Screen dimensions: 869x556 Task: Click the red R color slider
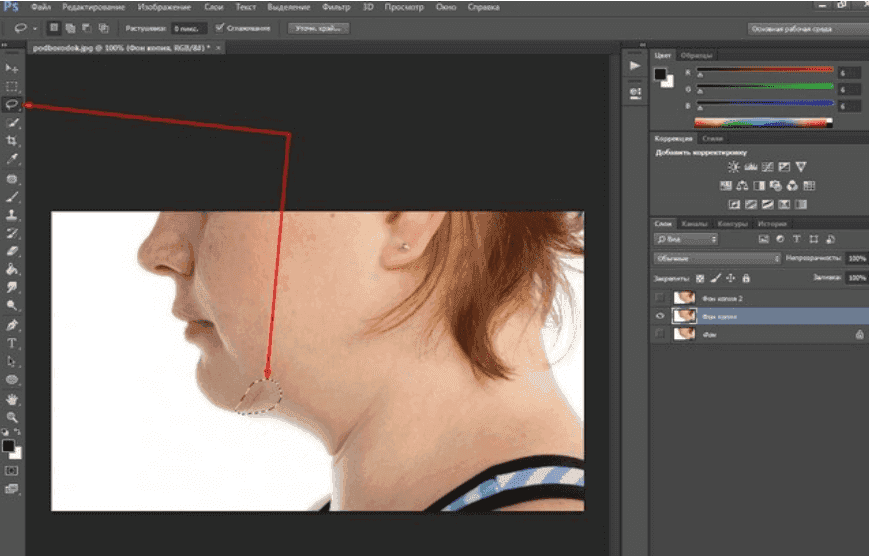(765, 71)
